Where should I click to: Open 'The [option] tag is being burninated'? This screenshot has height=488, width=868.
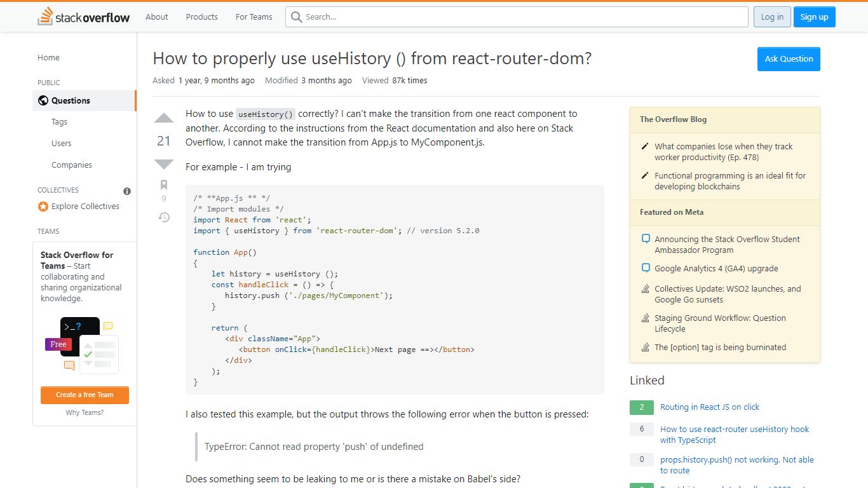click(x=720, y=348)
